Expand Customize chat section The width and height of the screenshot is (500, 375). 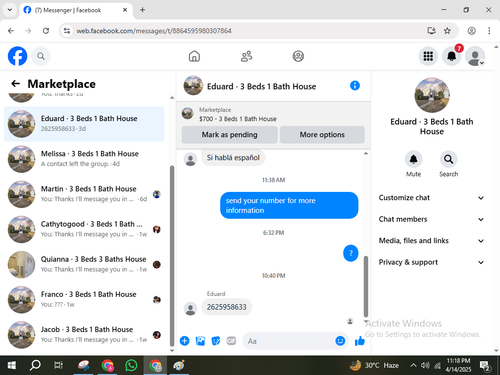click(x=431, y=198)
